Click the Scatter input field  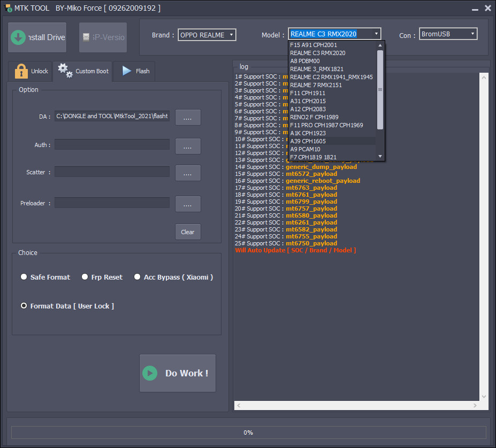tap(112, 172)
